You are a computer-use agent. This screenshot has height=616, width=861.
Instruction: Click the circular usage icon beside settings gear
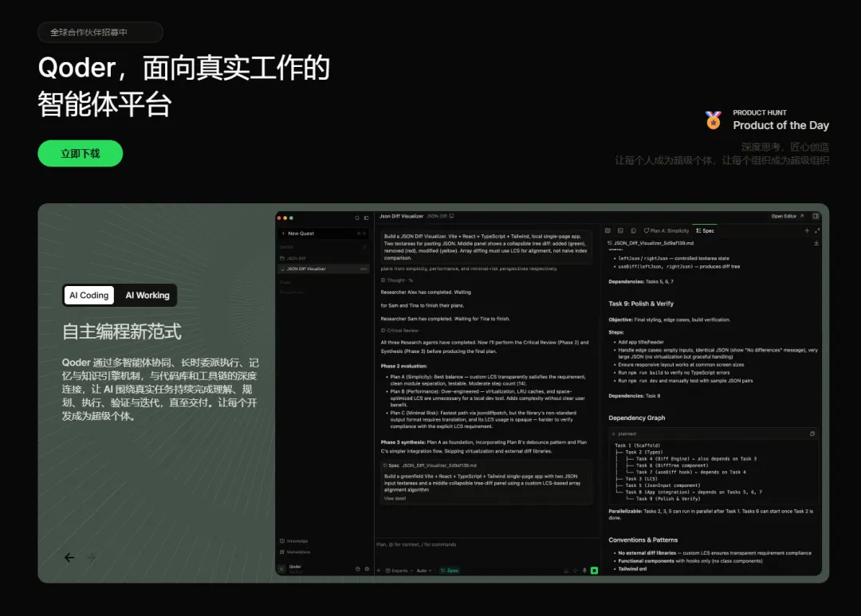[357, 569]
